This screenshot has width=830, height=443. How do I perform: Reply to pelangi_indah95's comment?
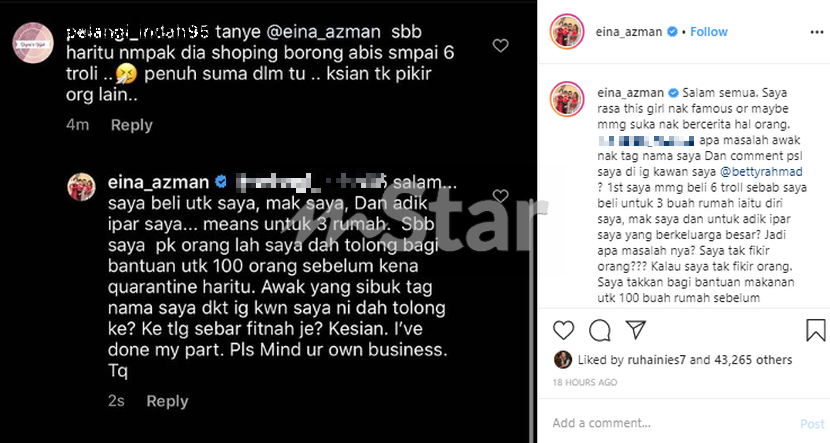pyautogui.click(x=131, y=125)
